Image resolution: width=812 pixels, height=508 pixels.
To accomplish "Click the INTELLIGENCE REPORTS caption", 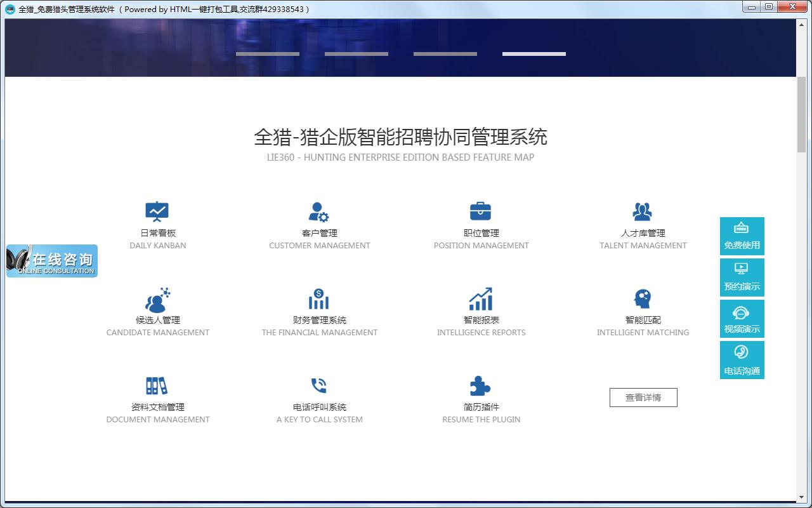I will pyautogui.click(x=481, y=333).
